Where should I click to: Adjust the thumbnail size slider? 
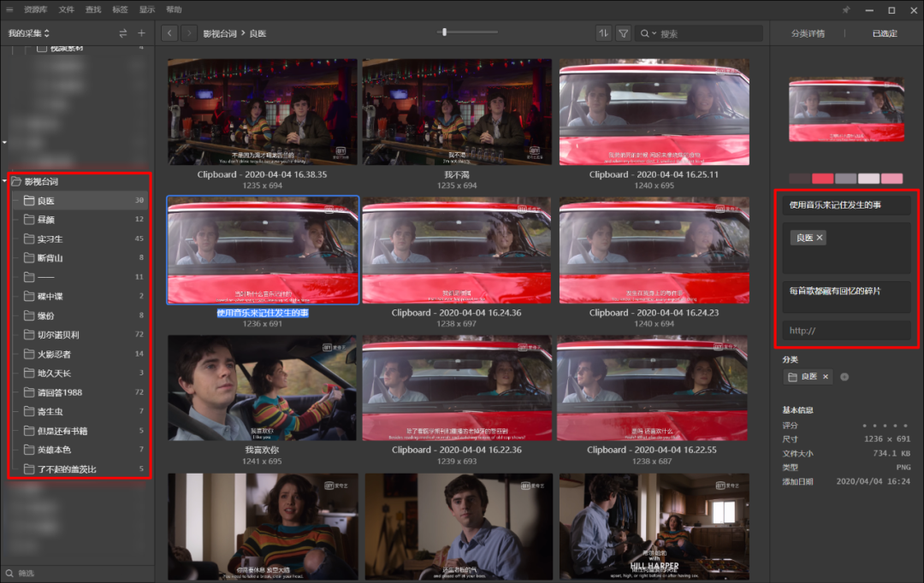(444, 32)
